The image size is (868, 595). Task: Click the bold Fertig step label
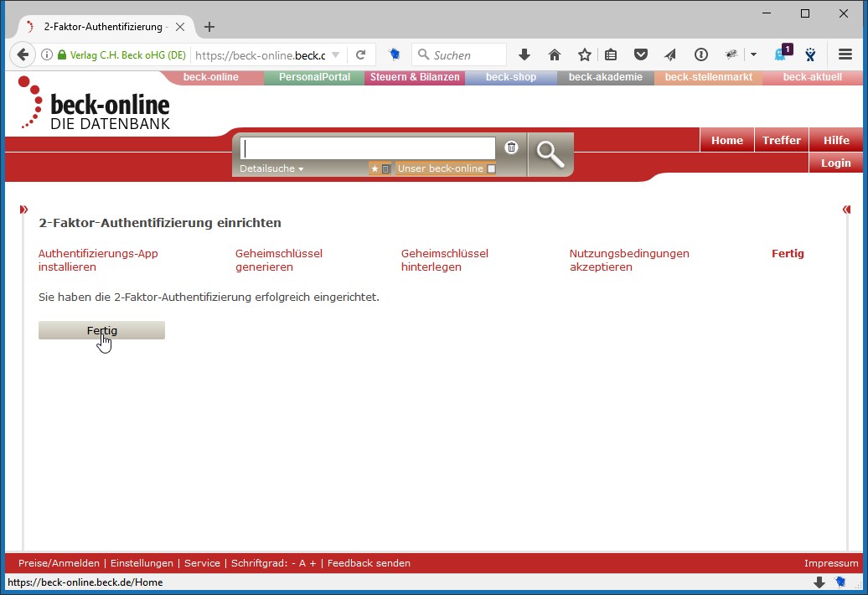788,253
